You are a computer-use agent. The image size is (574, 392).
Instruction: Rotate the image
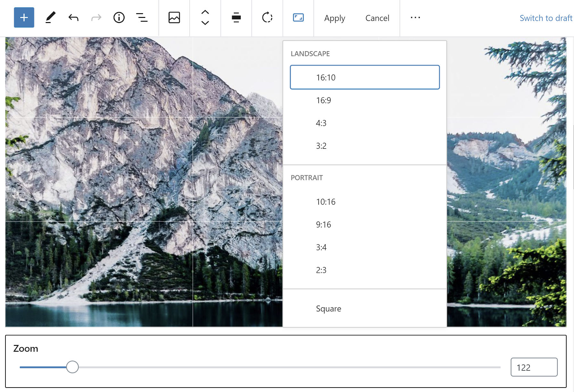coord(267,18)
